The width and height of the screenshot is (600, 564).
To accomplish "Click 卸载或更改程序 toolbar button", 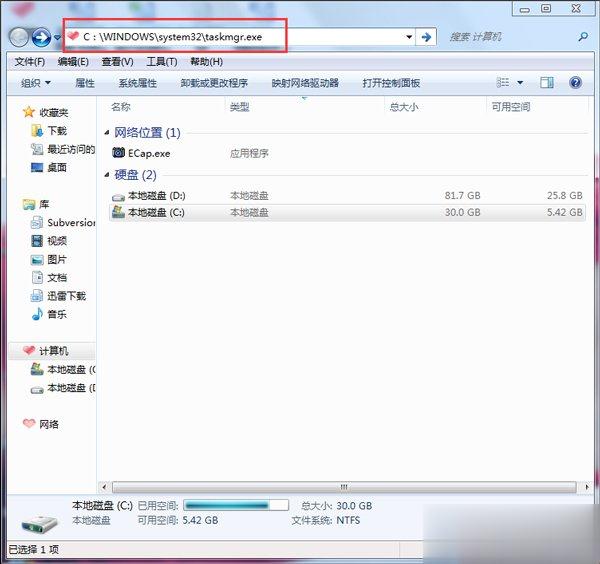I will coord(214,83).
